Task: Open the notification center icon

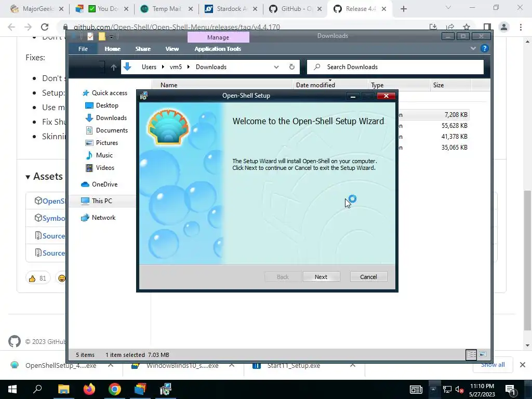Action: 511,390
